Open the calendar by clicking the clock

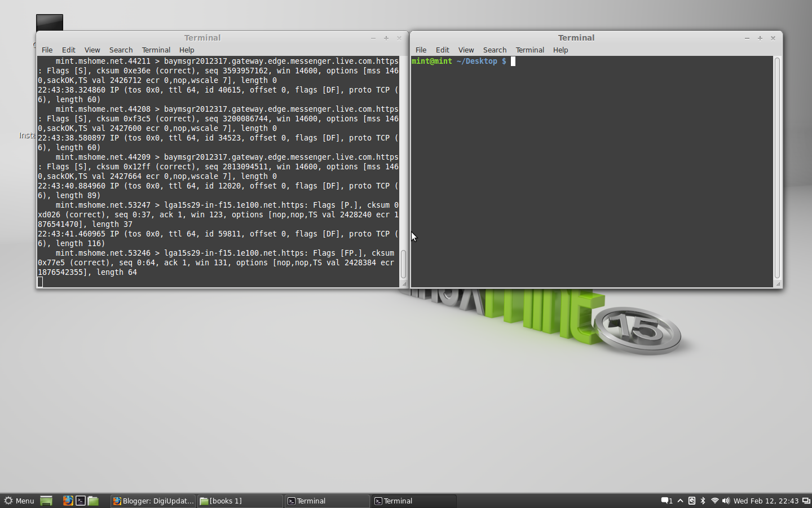(767, 501)
